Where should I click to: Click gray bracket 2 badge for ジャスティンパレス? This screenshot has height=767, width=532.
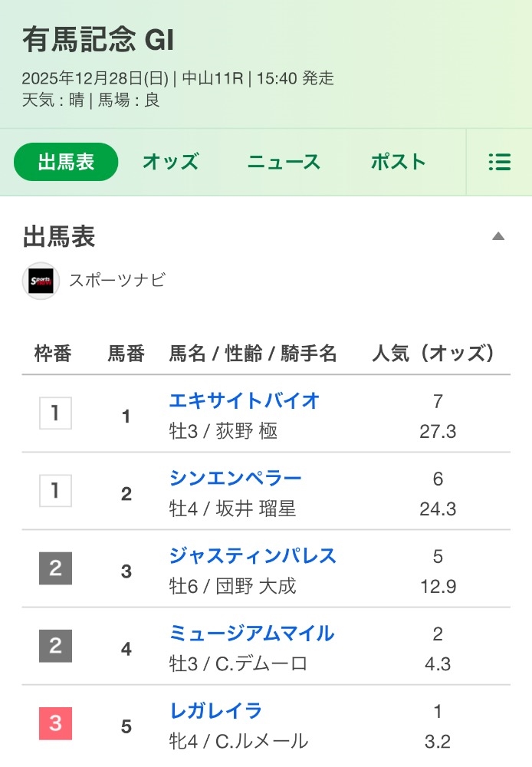[x=55, y=569]
